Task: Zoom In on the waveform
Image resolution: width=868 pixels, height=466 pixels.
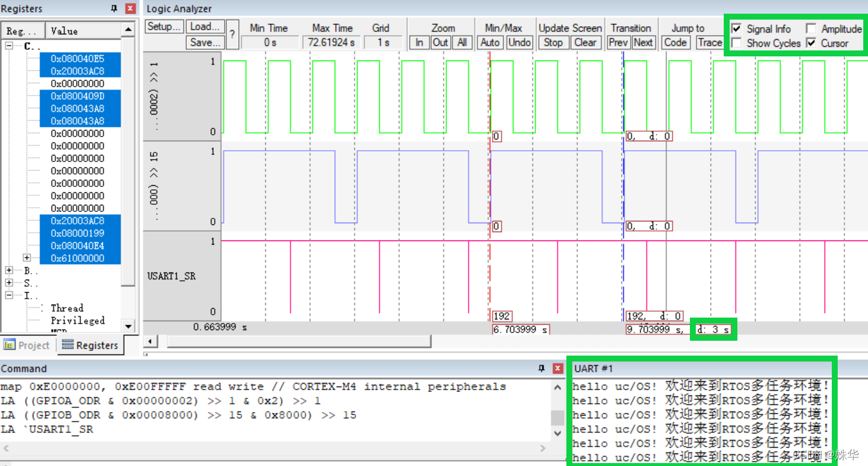Action: pos(419,42)
